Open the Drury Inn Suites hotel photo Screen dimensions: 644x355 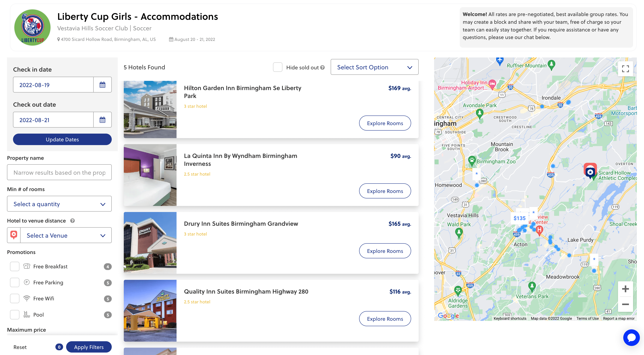(150, 243)
